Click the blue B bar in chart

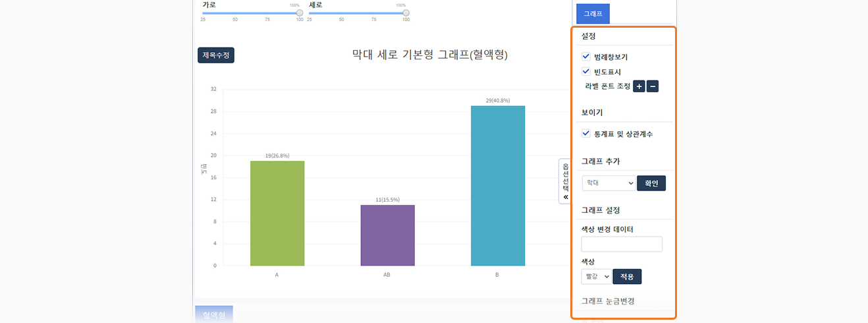point(497,185)
